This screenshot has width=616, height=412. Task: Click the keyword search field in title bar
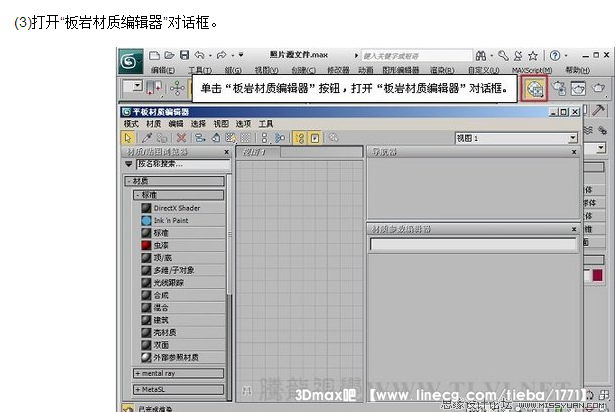coord(416,56)
